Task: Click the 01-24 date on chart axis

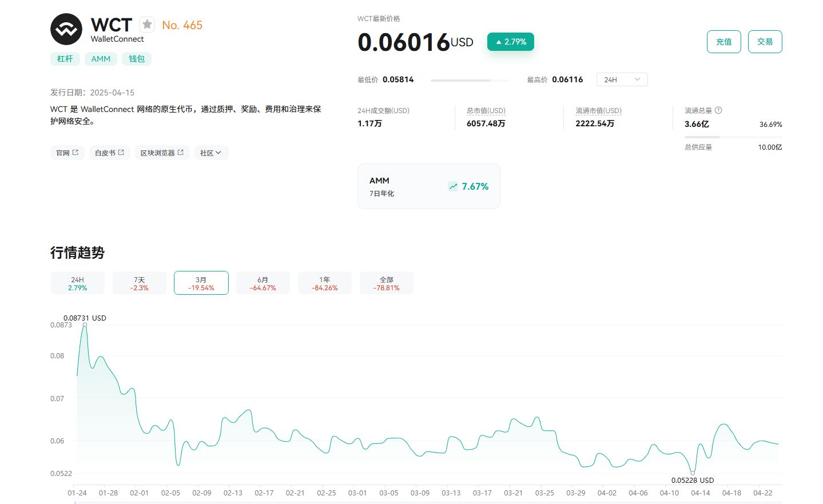Action: (77, 493)
